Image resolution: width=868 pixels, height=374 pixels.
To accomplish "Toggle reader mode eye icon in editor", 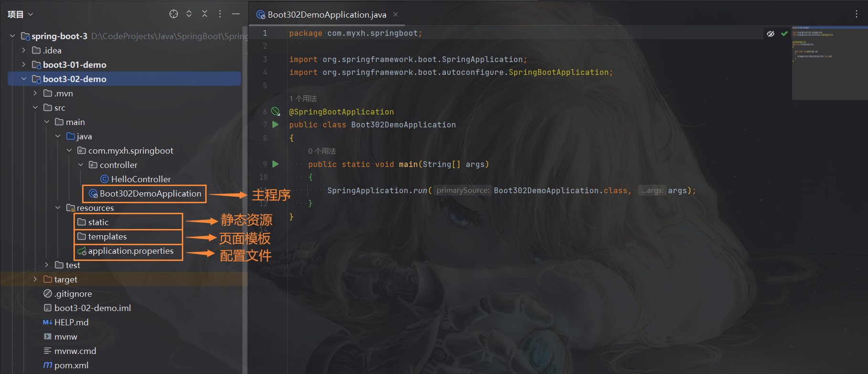I will [770, 33].
